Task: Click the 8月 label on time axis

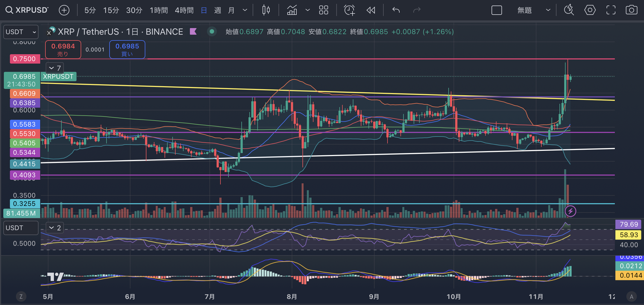Action: coord(292,297)
